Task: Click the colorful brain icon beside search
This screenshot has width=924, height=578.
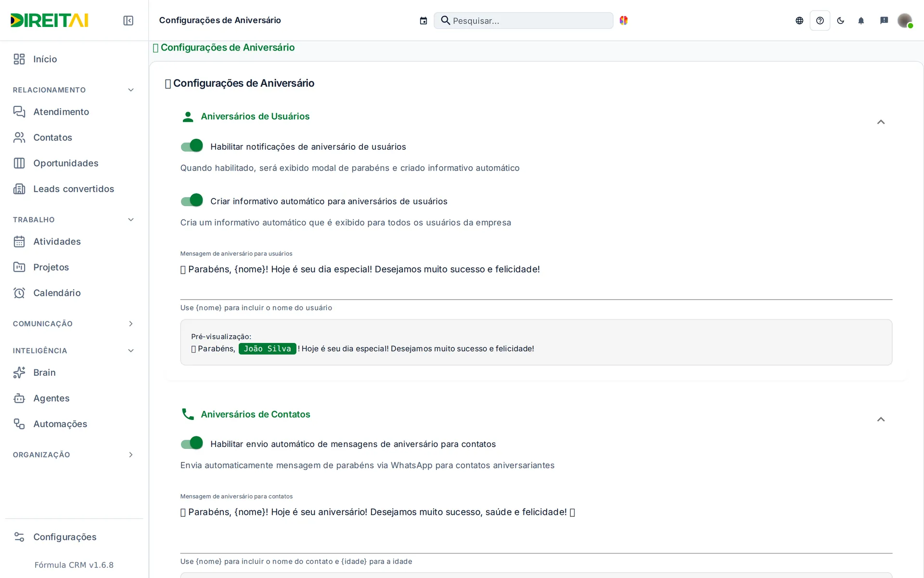Action: click(624, 20)
